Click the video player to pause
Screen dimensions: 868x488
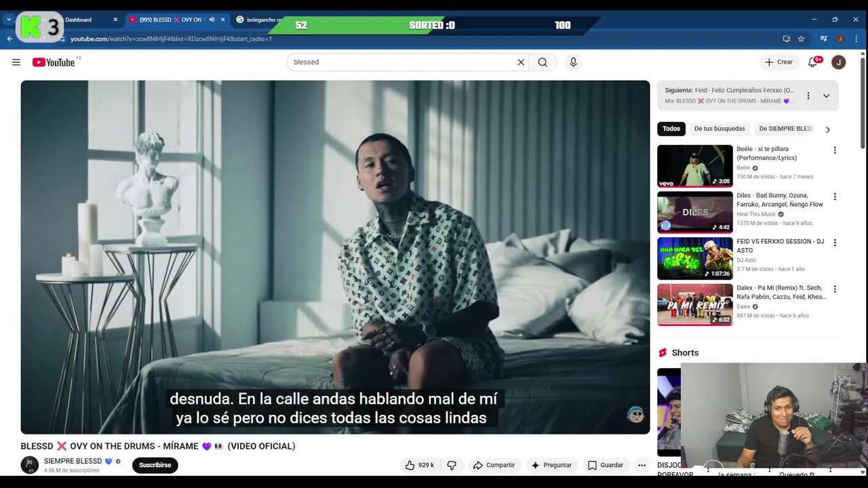pyautogui.click(x=335, y=257)
